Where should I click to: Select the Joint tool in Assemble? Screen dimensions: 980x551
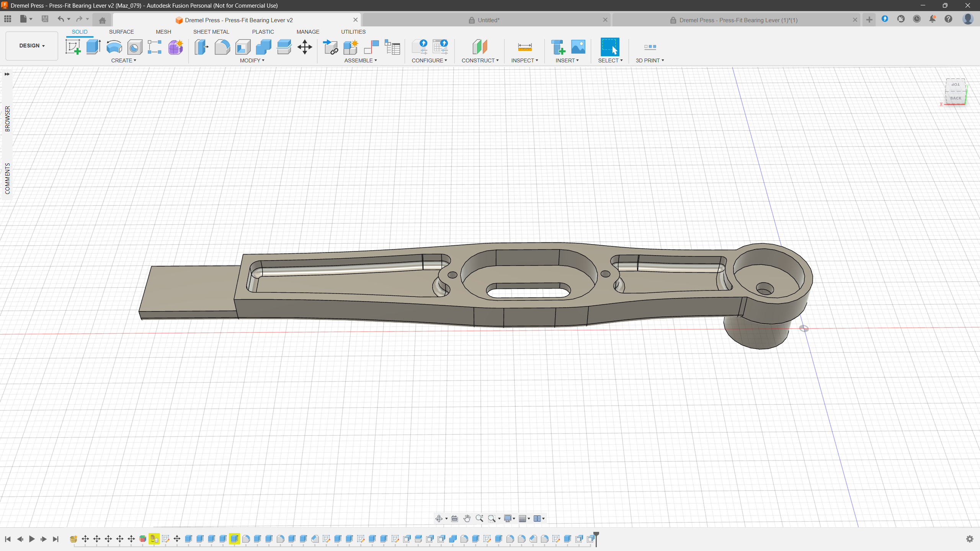tap(371, 47)
